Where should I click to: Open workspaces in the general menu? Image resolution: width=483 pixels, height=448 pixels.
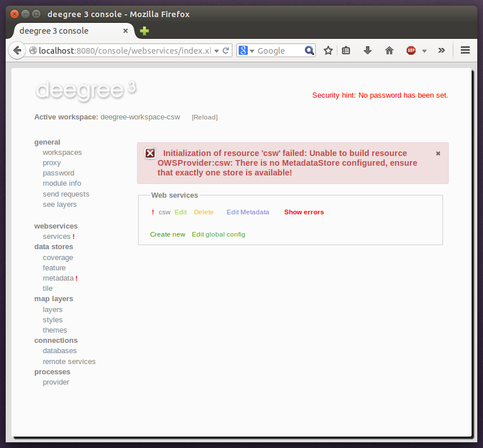click(x=62, y=153)
